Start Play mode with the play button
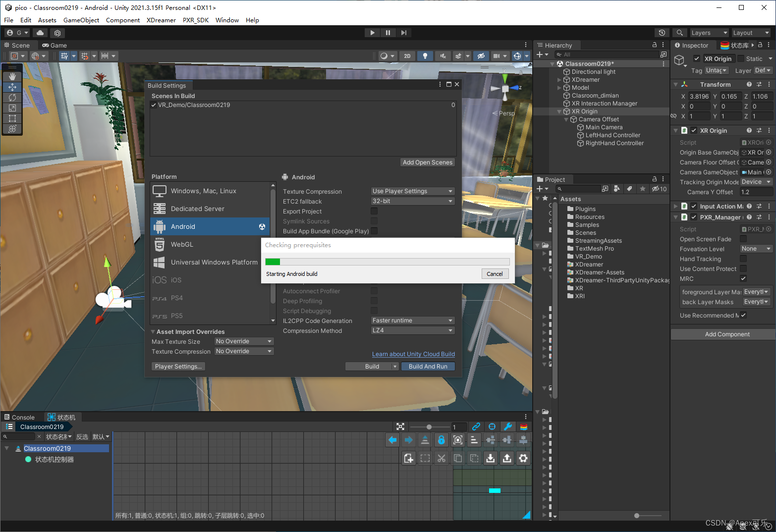776x532 pixels. (x=372, y=33)
